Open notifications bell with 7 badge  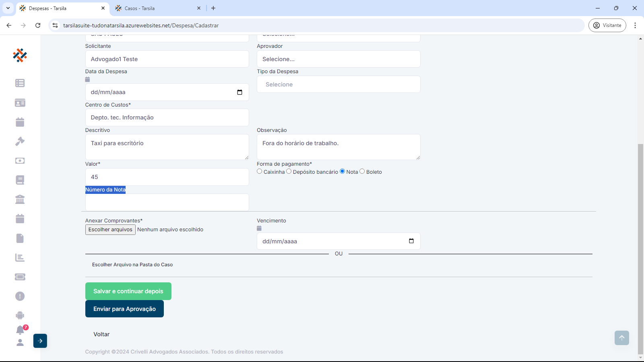point(20,330)
